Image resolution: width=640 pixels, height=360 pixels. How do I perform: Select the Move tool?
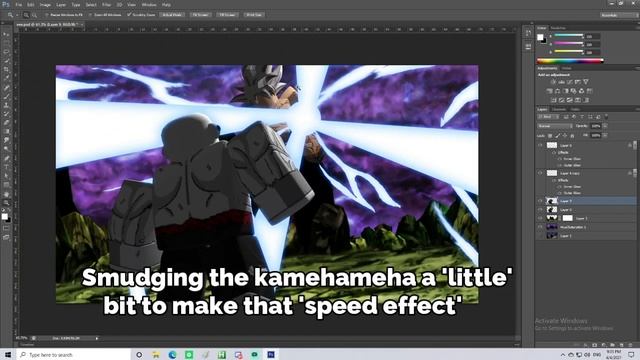(x=7, y=34)
